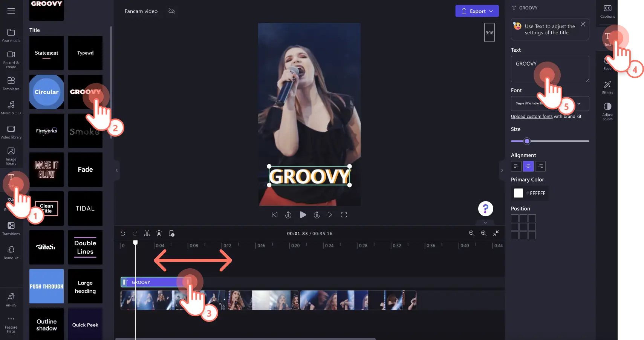The width and height of the screenshot is (644, 340).
Task: Select the Typewriter title style
Action: pyautogui.click(x=85, y=53)
